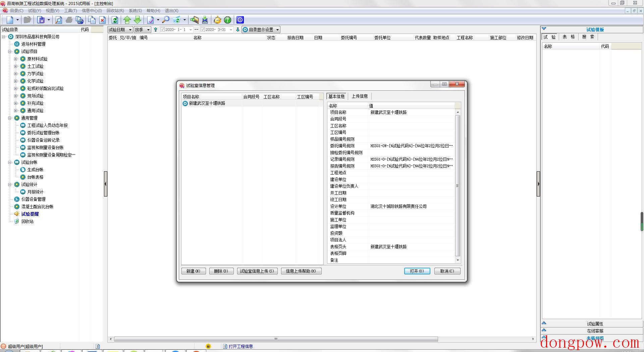The width and height of the screenshot is (644, 352).
Task: Click the 设计单位 value 湖北汉十城际铁路有限责任公司
Action: (398, 207)
